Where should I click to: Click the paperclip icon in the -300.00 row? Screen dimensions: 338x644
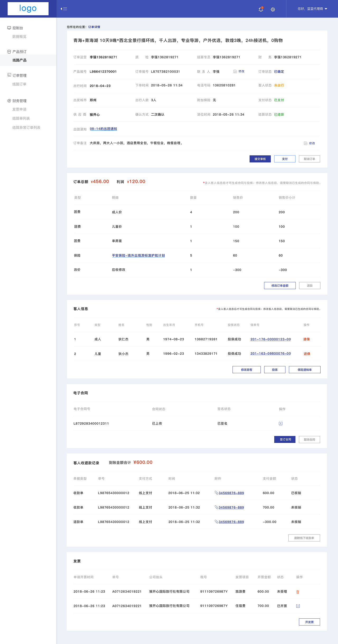[216, 522]
